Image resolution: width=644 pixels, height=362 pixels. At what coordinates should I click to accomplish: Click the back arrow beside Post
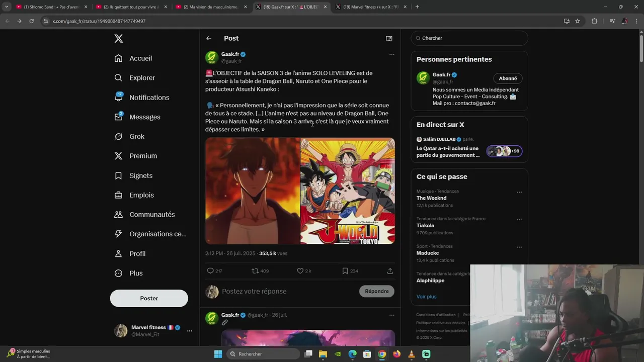(x=209, y=38)
